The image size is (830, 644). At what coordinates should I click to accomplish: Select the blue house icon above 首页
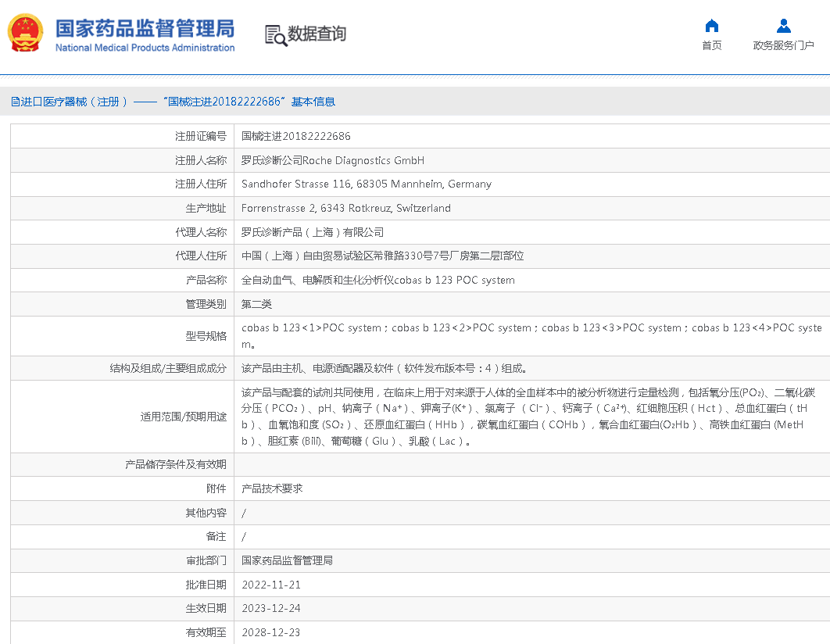click(x=711, y=24)
